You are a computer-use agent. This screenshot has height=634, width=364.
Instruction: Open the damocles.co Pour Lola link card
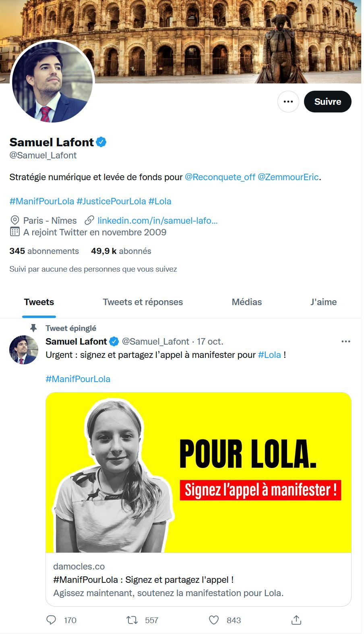point(199,499)
